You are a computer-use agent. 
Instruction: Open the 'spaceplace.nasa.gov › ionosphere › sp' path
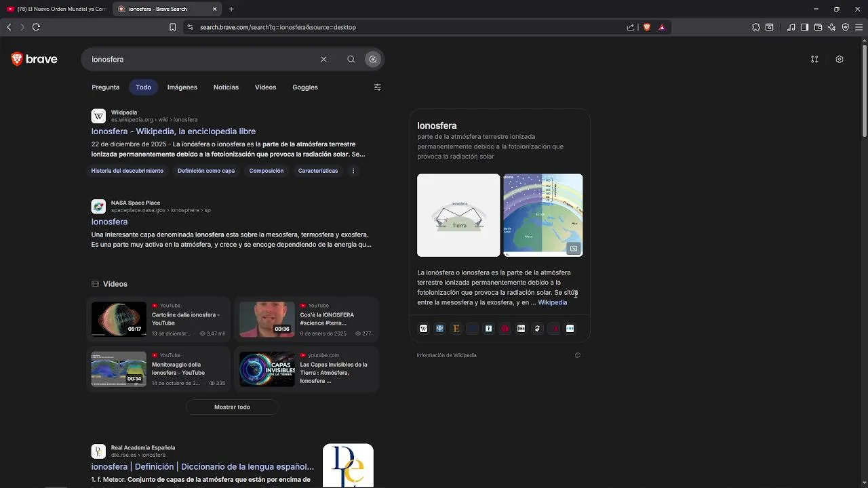(161, 210)
